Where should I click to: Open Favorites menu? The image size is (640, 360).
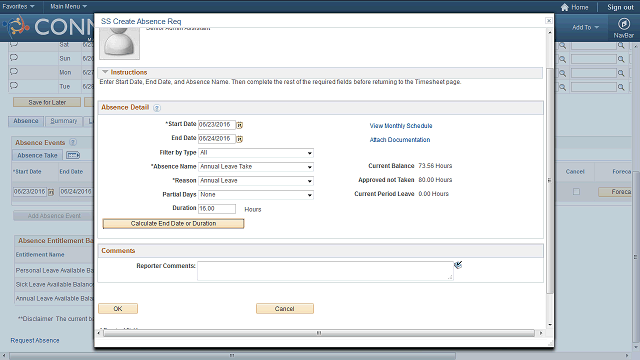pos(18,7)
